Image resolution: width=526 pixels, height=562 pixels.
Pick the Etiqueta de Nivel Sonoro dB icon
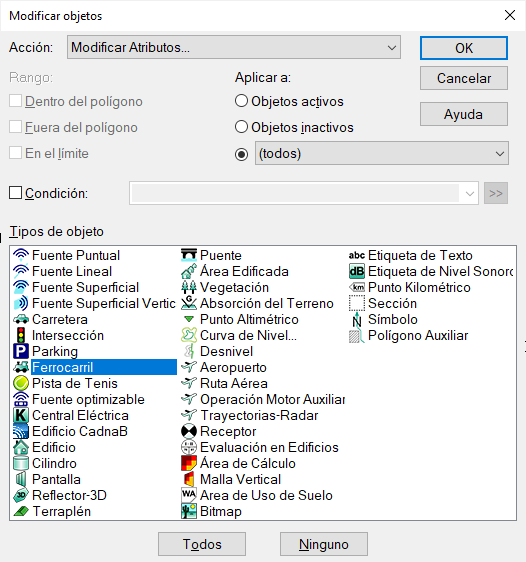357,271
